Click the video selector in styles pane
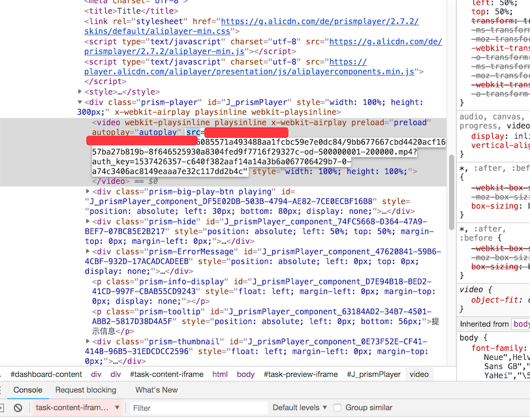The height and width of the screenshot is (420, 530). tap(471, 290)
